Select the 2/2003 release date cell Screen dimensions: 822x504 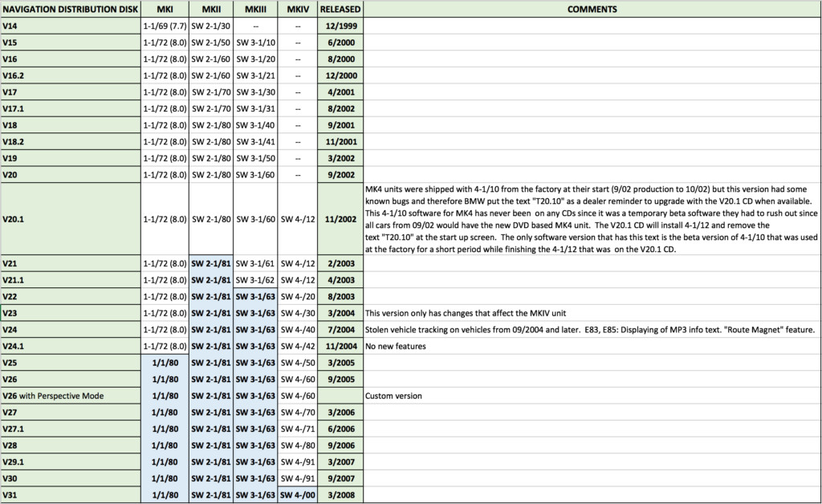(340, 263)
